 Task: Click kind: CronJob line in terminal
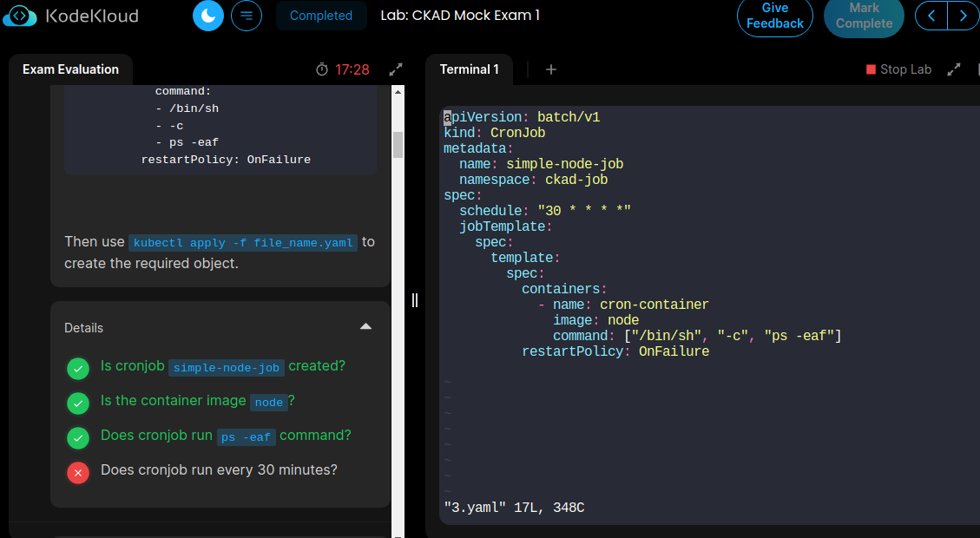(x=495, y=133)
